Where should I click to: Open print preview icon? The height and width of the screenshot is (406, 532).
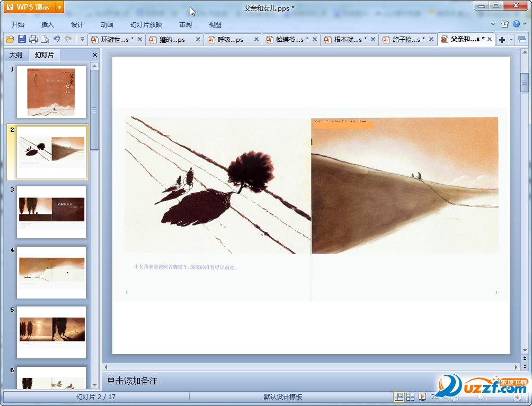[x=45, y=39]
